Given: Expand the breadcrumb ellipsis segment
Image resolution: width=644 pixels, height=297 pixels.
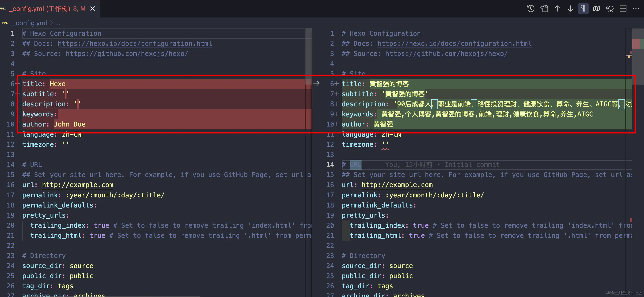Looking at the screenshot, I should point(58,23).
